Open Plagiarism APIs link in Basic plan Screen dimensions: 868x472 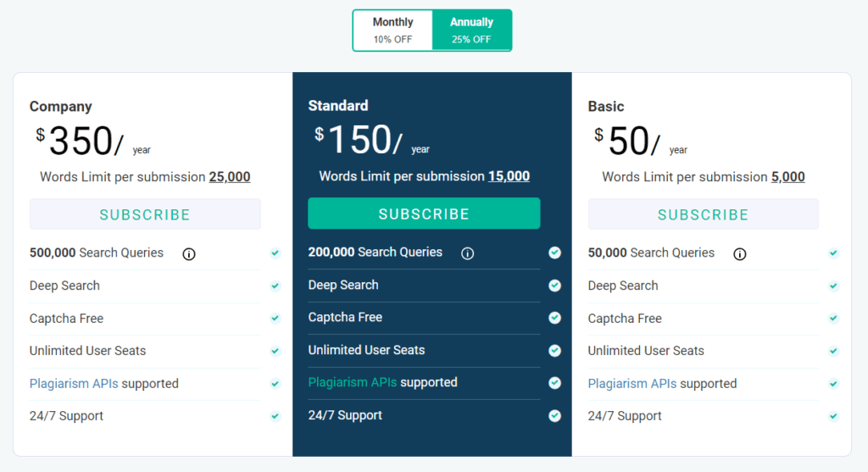632,384
